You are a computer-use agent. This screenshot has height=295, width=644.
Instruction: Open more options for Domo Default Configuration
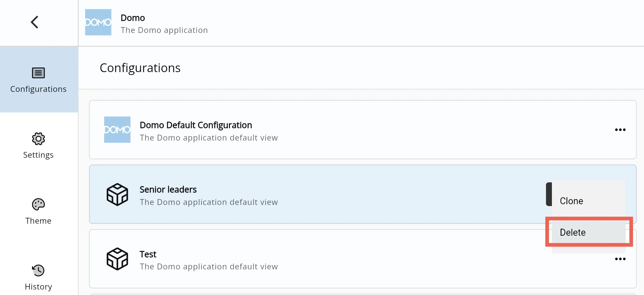pos(620,130)
